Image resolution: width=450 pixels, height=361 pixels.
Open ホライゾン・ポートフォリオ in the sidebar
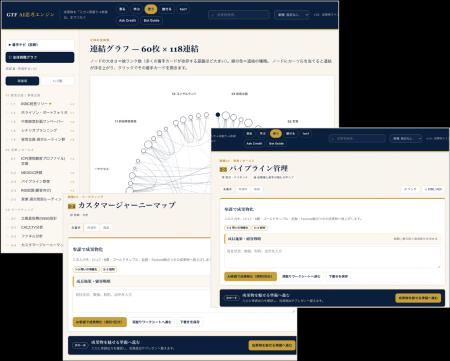coord(44,113)
